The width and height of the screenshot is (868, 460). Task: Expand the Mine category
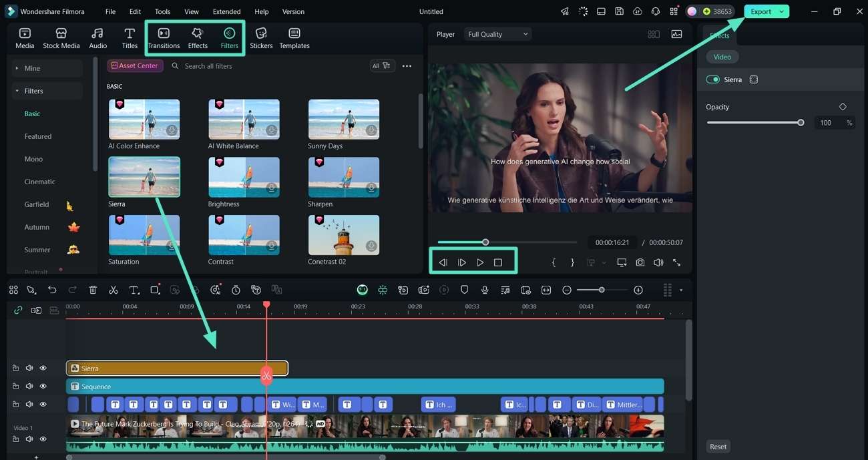(47, 68)
